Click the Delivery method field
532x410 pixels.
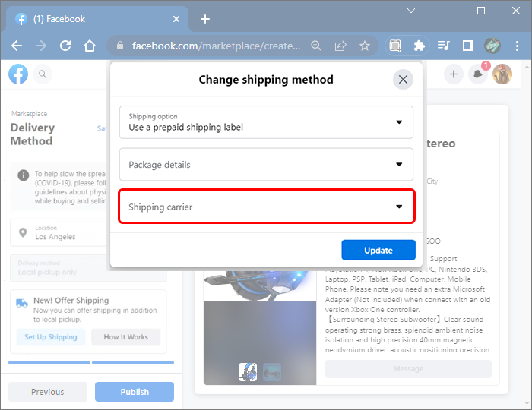tap(88, 268)
